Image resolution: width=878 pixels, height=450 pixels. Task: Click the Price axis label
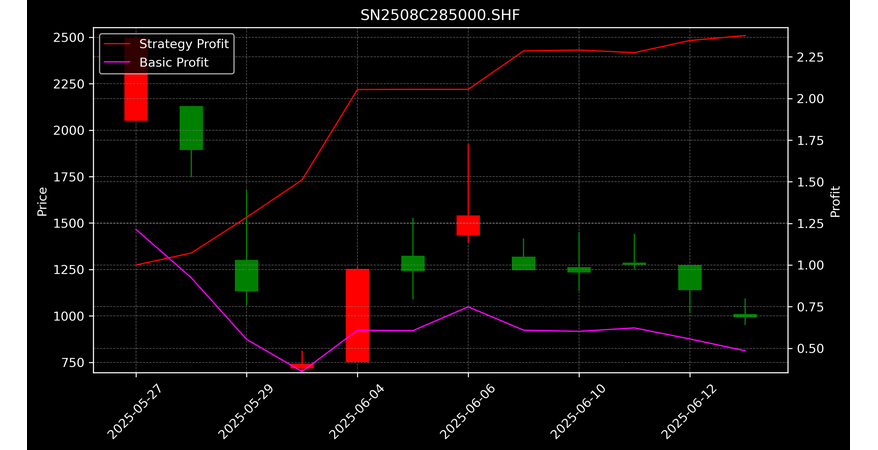42,201
